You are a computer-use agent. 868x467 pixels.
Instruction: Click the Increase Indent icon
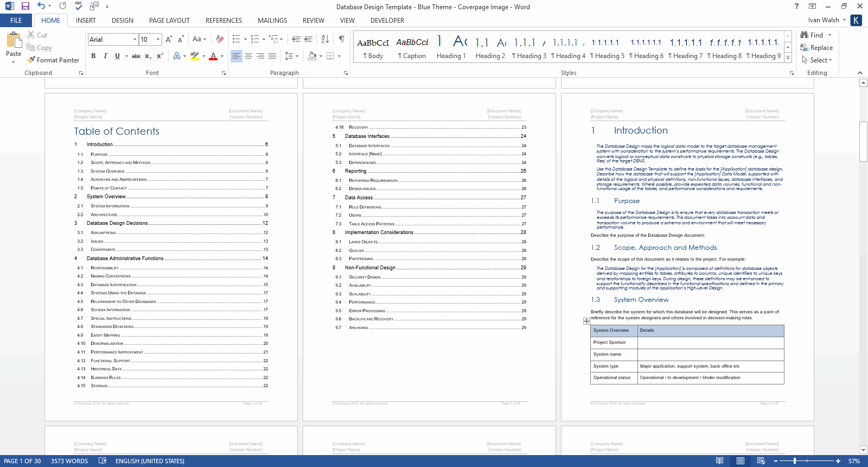click(308, 39)
